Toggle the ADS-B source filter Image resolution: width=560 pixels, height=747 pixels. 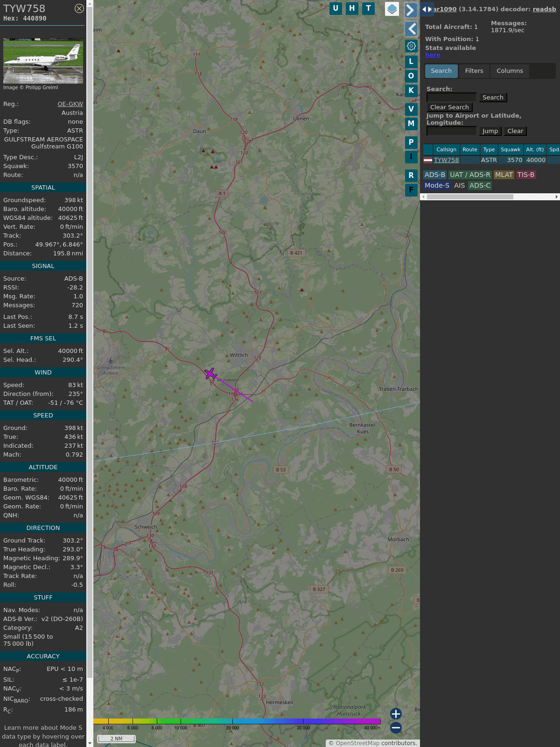(434, 175)
